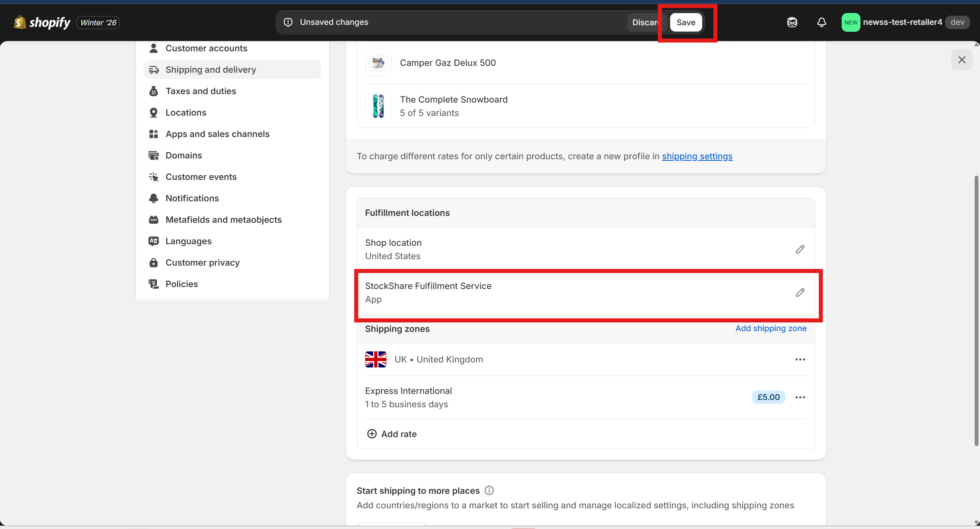Click Add shipping zone link
The image size is (980, 529).
771,328
